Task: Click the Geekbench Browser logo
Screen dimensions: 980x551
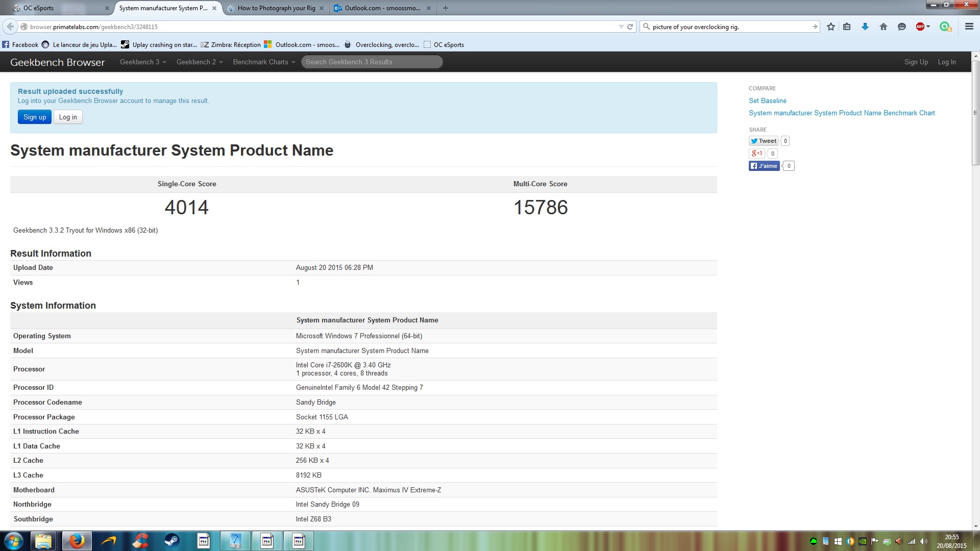Action: [x=57, y=62]
